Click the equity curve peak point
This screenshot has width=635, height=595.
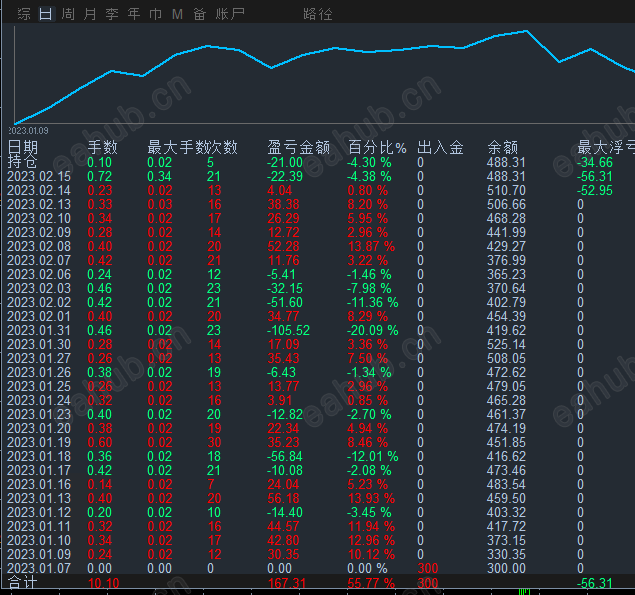click(526, 31)
